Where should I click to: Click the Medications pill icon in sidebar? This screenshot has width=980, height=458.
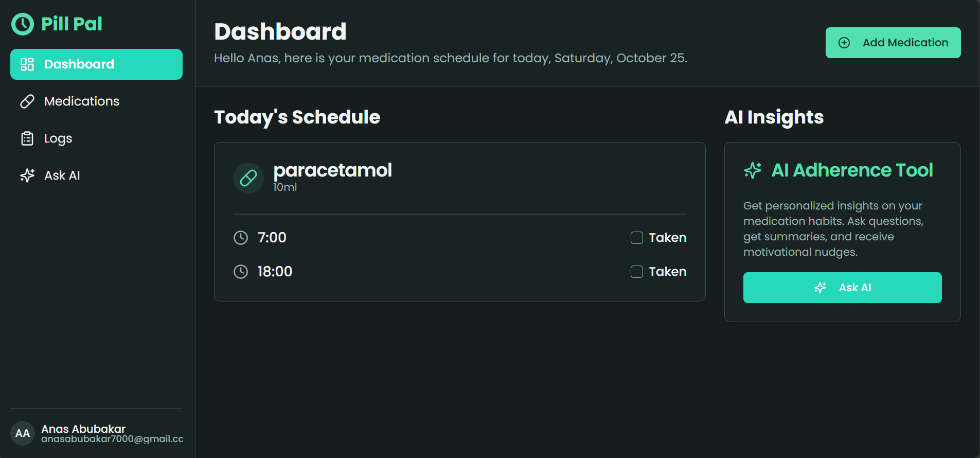point(27,101)
